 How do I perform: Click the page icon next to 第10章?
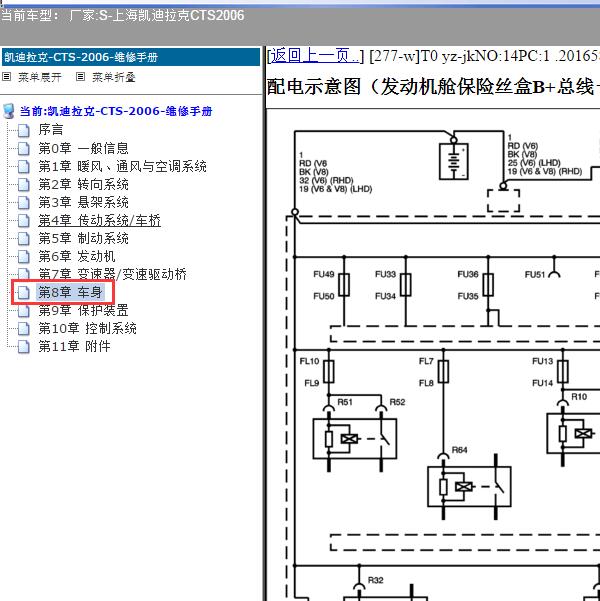pos(24,328)
